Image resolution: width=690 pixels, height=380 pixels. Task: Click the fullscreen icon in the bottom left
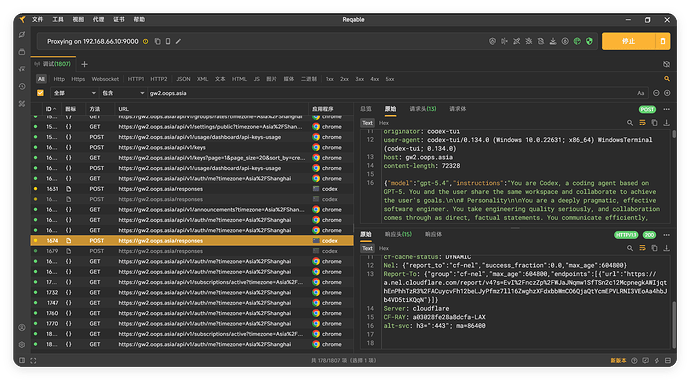[33, 361]
